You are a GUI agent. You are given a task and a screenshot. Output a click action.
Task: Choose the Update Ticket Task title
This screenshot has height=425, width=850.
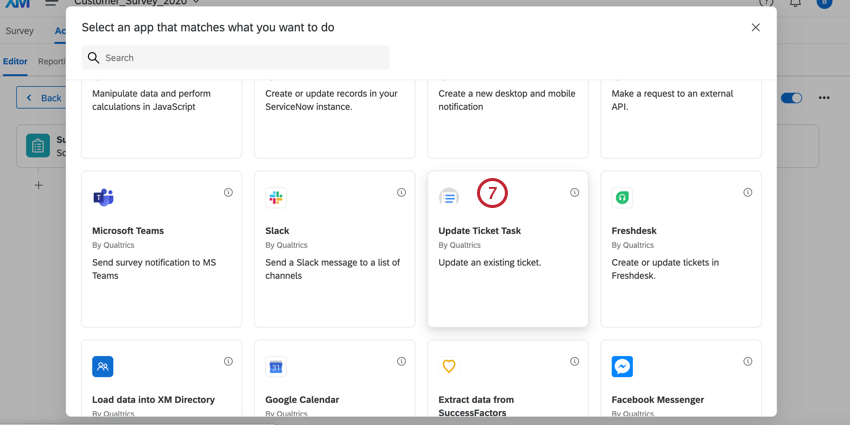click(480, 230)
